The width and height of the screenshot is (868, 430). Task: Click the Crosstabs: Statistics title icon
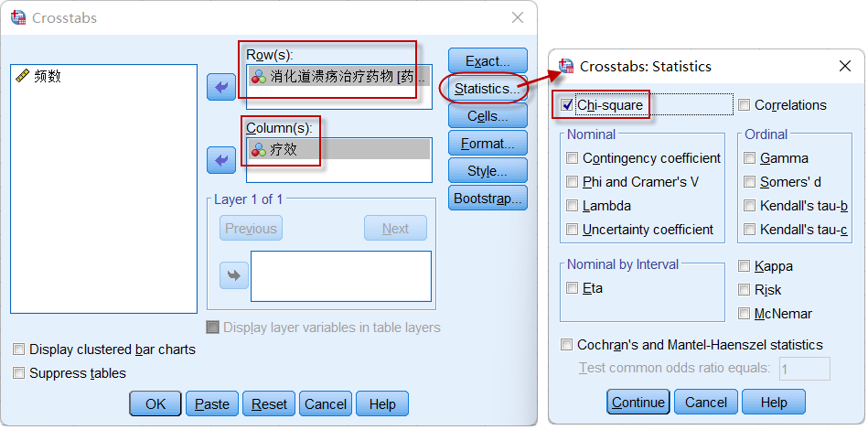(x=566, y=66)
